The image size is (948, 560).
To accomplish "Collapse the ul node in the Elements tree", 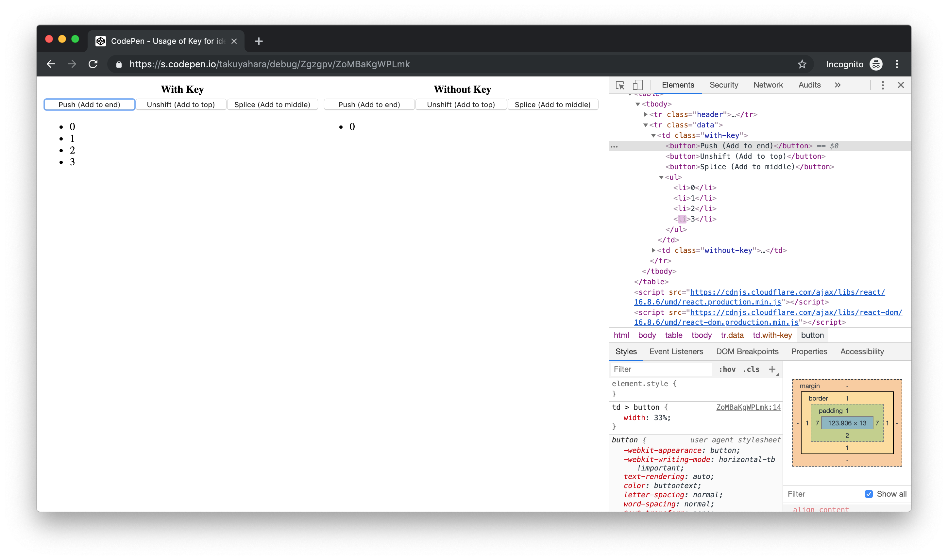I will (661, 177).
